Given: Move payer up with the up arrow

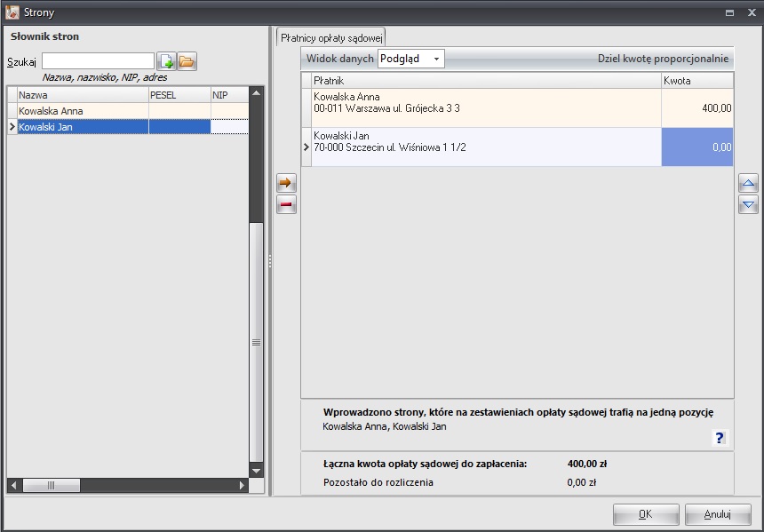Looking at the screenshot, I should [748, 184].
